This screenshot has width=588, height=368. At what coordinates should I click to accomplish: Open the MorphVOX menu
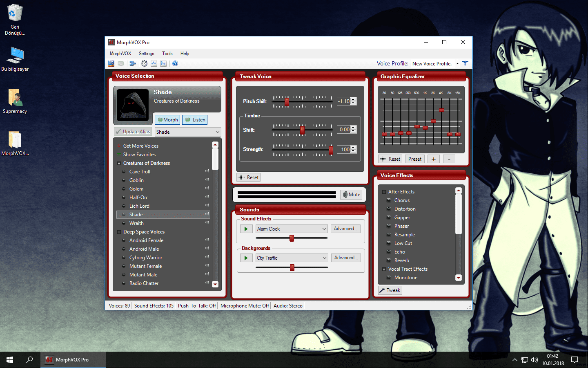[120, 54]
